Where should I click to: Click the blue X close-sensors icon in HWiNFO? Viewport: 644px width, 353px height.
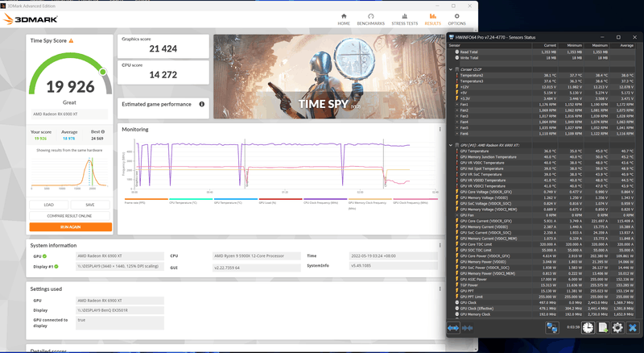(633, 327)
